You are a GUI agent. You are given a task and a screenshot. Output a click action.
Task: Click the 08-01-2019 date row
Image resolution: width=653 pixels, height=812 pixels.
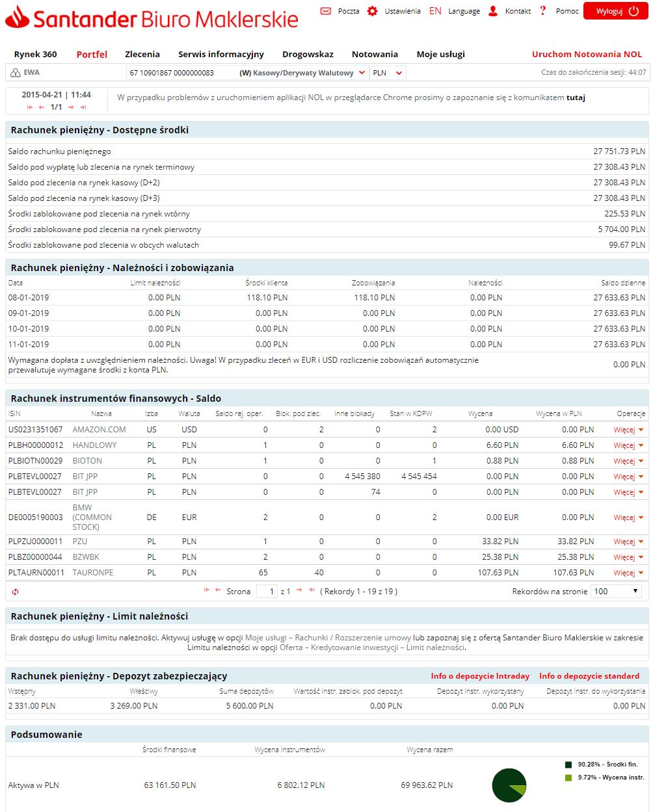point(326,298)
